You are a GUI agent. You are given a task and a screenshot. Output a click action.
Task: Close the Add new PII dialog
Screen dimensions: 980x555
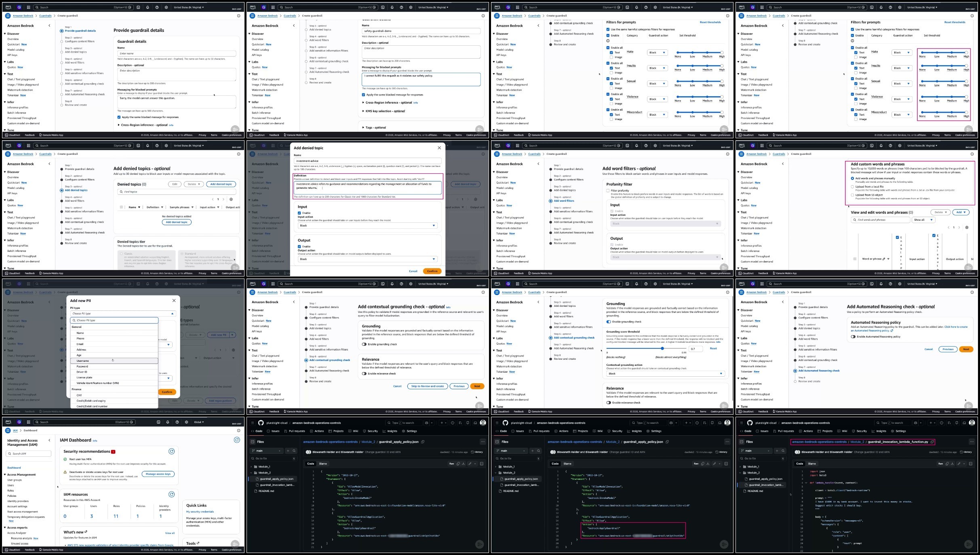point(174,300)
